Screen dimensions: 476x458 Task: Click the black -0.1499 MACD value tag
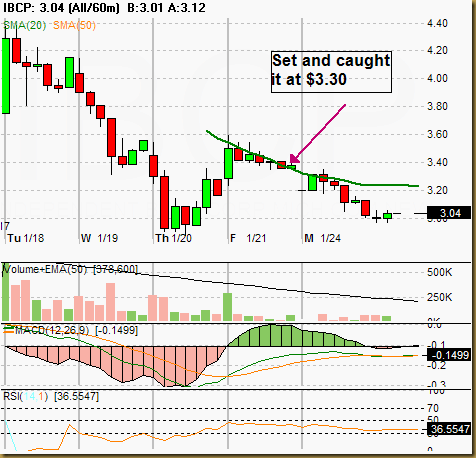(x=449, y=355)
